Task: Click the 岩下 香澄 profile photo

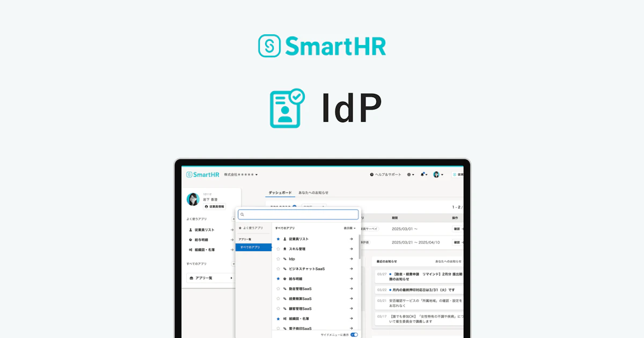Action: 193,199
